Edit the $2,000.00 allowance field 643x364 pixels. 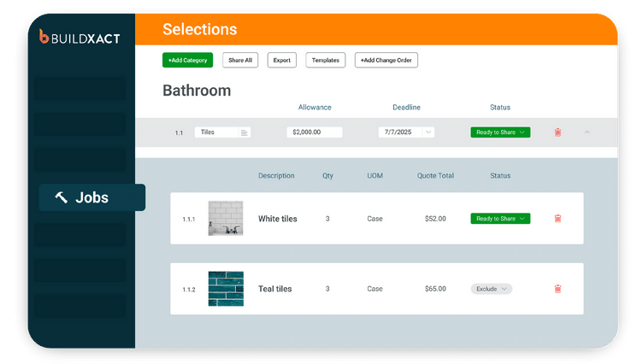[x=315, y=132]
